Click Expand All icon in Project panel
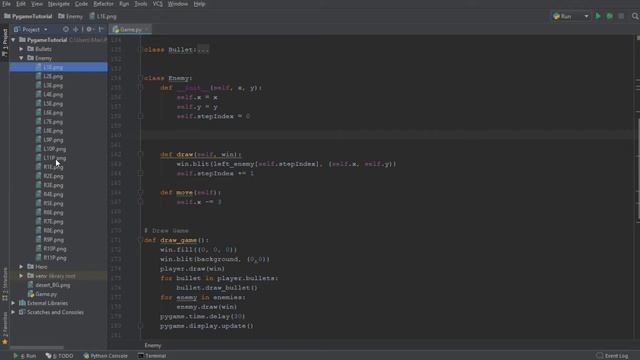 76,29
